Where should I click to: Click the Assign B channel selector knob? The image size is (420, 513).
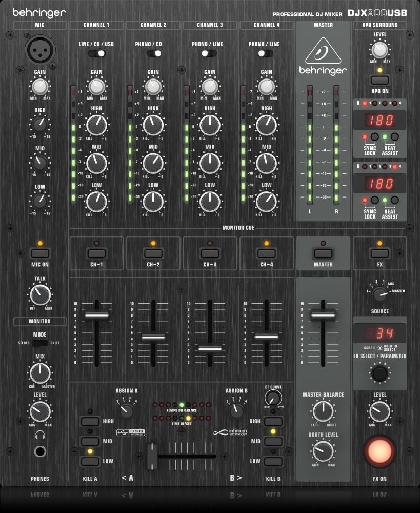click(x=236, y=410)
